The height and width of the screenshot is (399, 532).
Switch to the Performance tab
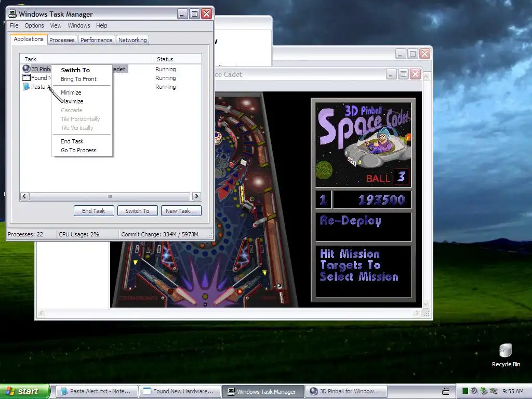[x=96, y=39]
